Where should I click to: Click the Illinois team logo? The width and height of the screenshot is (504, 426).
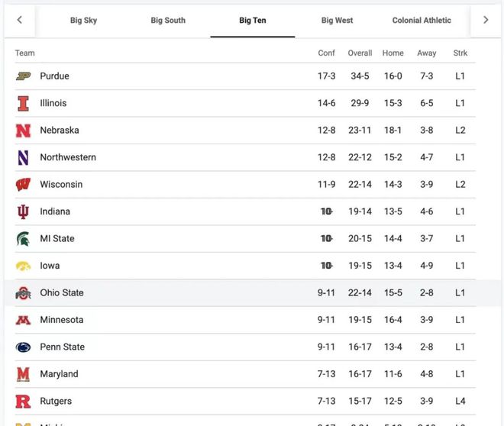(x=23, y=104)
